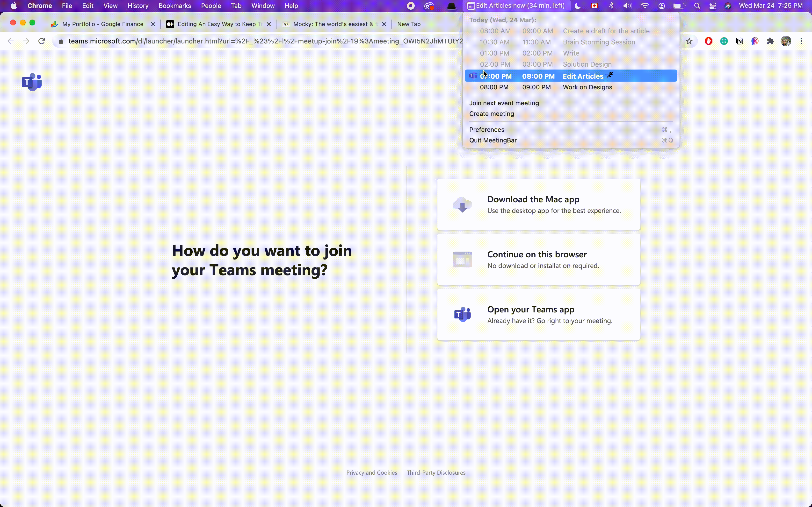Choose Continue on this browser
This screenshot has height=507, width=812.
pos(538,260)
